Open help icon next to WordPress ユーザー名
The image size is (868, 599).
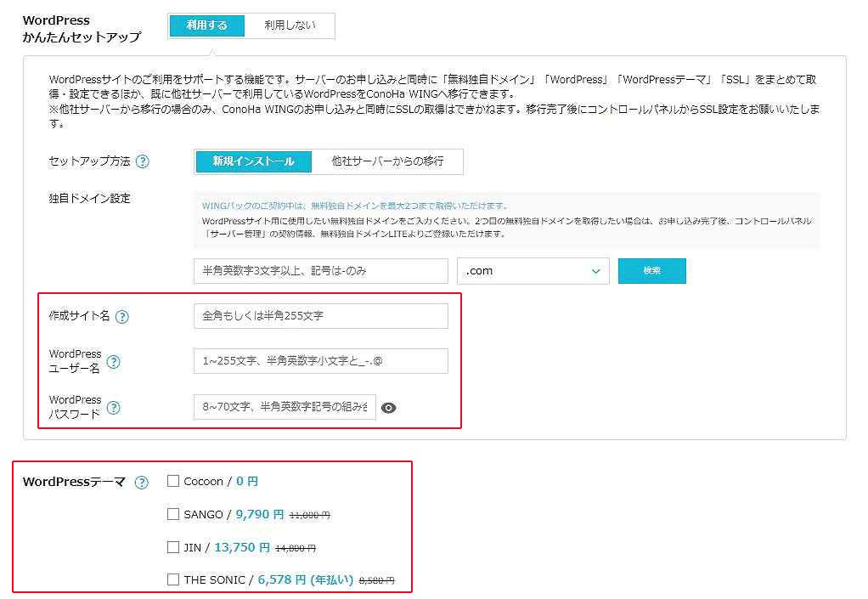[114, 362]
